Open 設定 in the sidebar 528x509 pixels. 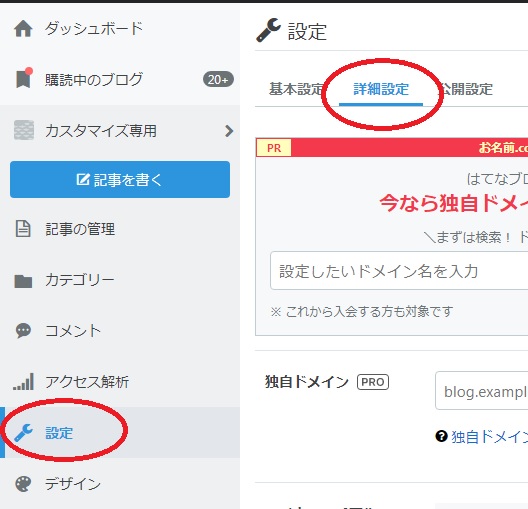pos(59,433)
